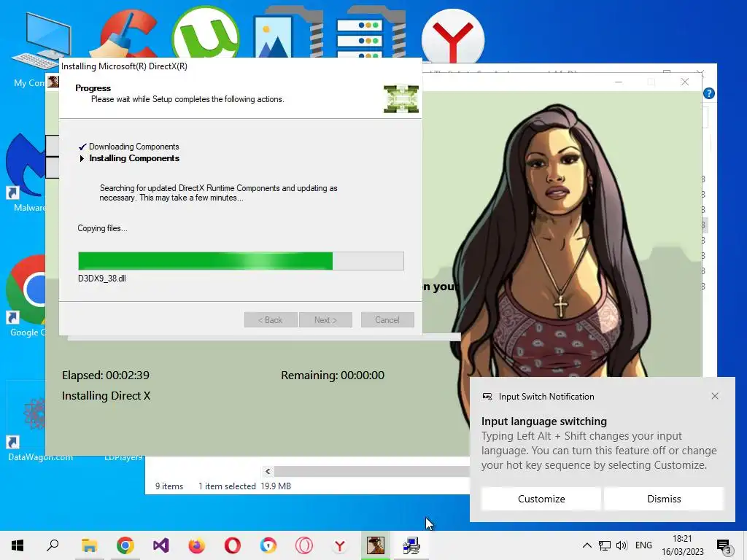Viewport: 747px width, 560px height.
Task: Click the 'D3DX9_38.dll' file name
Action: (x=102, y=279)
